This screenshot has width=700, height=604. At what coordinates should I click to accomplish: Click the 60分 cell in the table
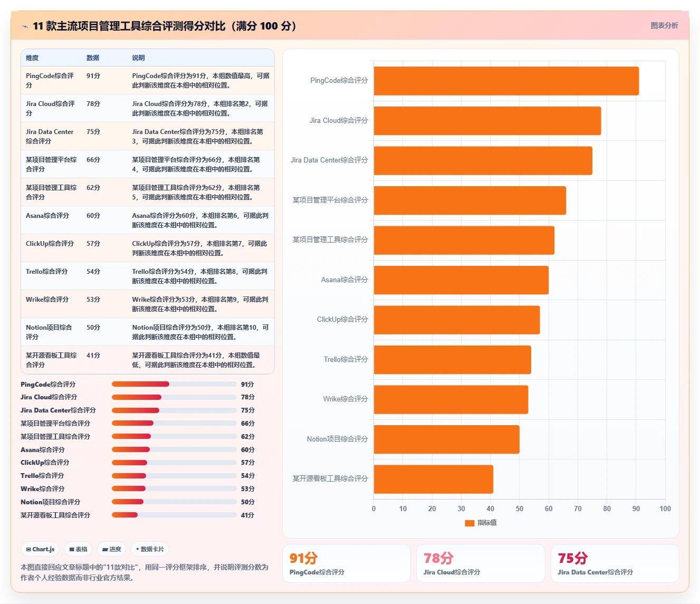point(93,216)
